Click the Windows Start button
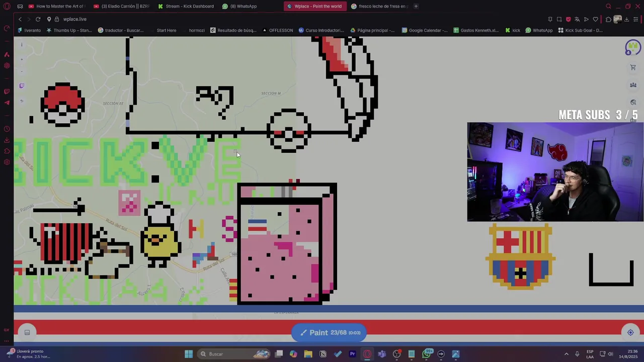This screenshot has height=362, width=644. click(x=189, y=354)
